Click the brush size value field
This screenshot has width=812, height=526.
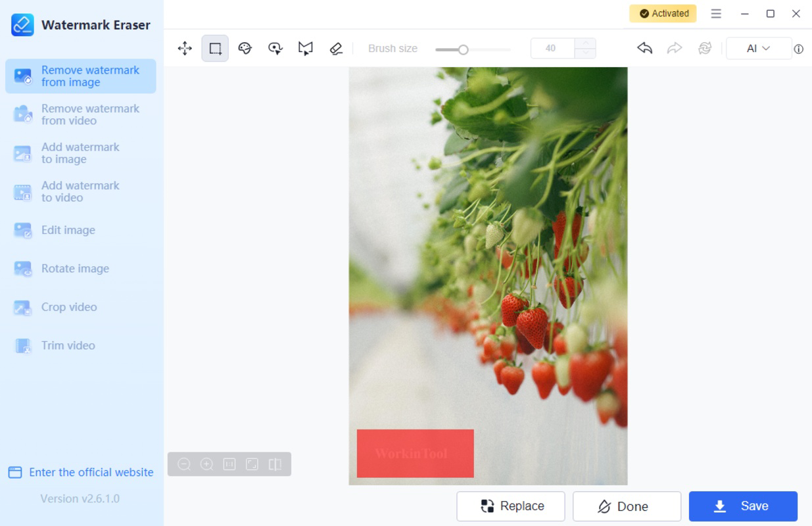(552, 48)
